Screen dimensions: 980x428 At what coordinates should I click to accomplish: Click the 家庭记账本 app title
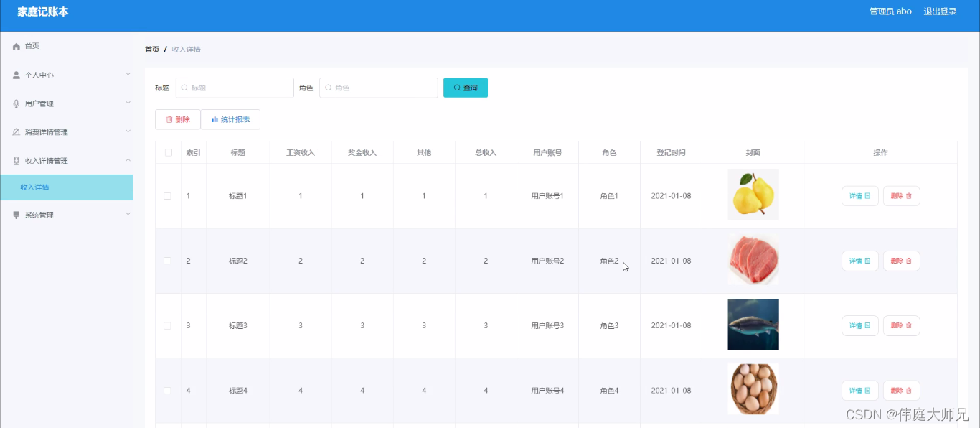click(x=43, y=11)
